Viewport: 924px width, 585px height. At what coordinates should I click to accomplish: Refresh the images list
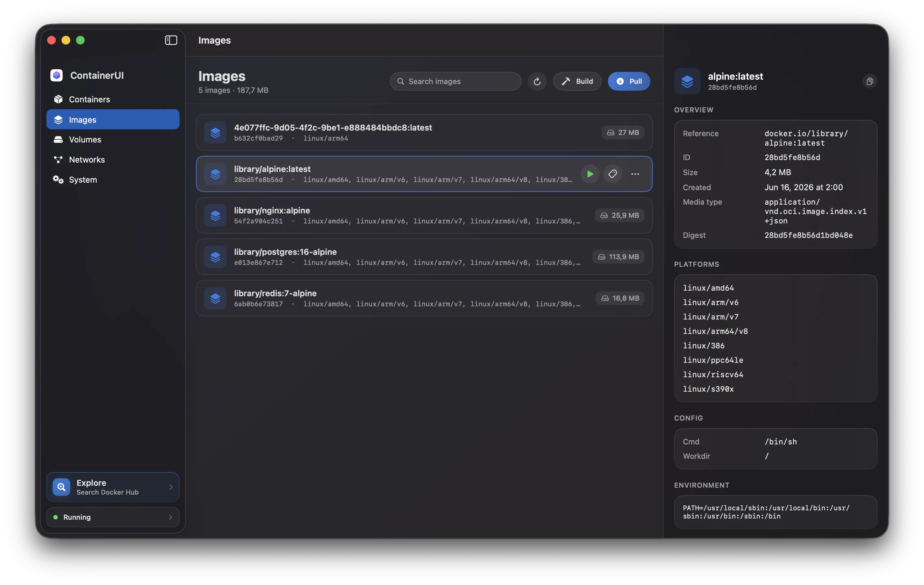point(537,81)
